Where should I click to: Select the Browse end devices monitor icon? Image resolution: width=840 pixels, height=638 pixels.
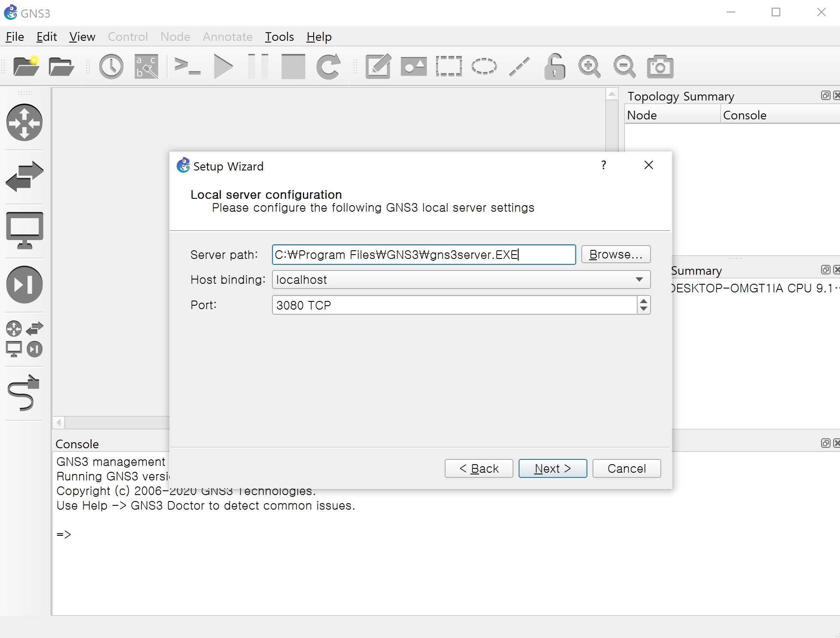point(24,230)
